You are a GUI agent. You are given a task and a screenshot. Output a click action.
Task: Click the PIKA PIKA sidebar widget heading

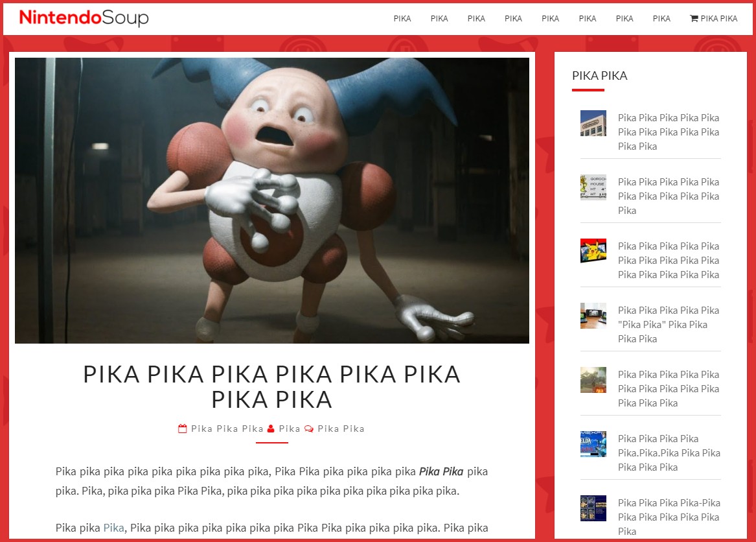click(600, 76)
